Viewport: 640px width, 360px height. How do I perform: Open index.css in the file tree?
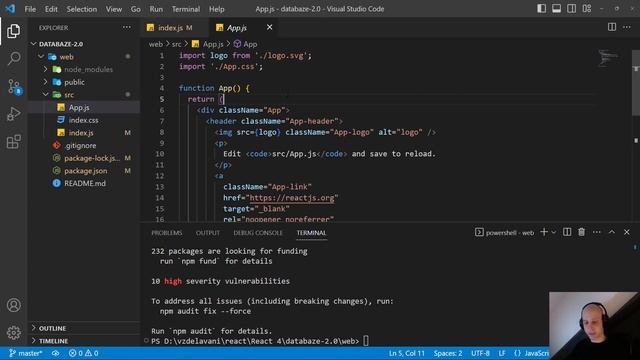pyautogui.click(x=84, y=120)
